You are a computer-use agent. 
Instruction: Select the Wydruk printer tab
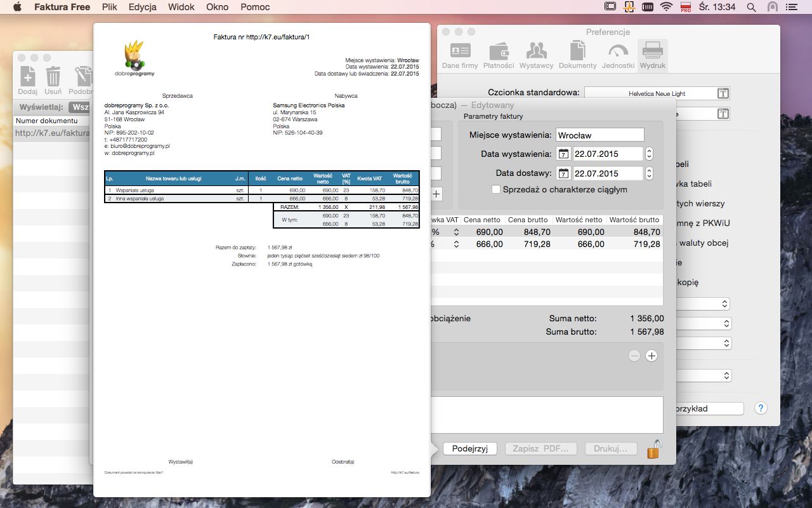653,56
